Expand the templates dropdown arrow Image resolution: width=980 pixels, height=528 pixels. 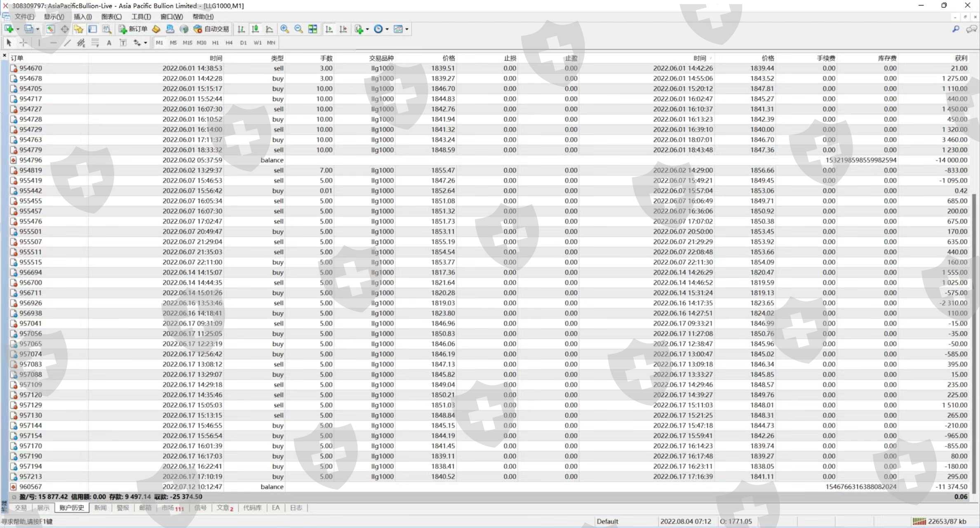click(x=407, y=29)
